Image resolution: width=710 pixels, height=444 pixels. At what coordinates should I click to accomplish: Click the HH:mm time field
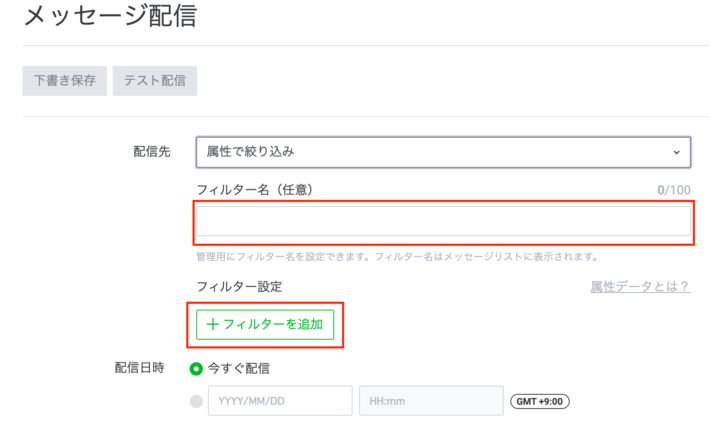[x=432, y=401]
